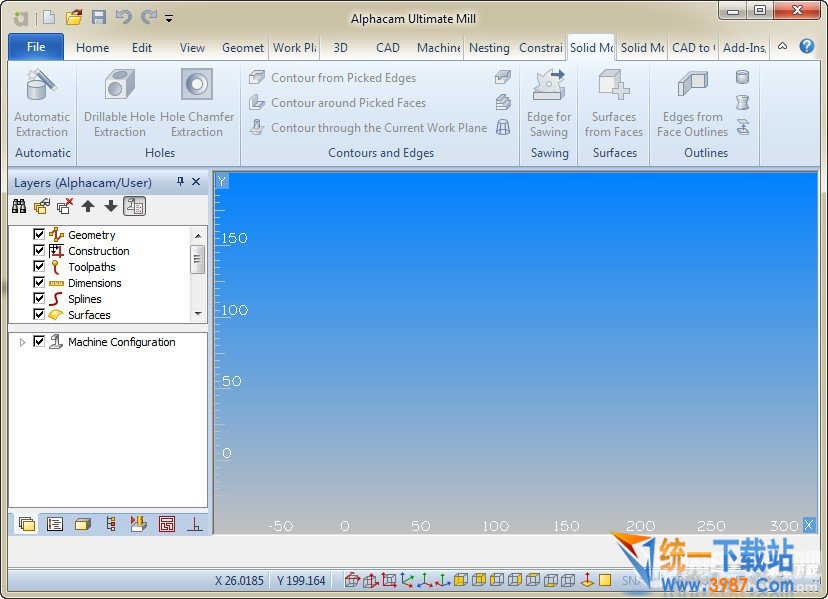This screenshot has width=828, height=599.
Task: Close the Layers panel with its X
Action: coord(196,182)
